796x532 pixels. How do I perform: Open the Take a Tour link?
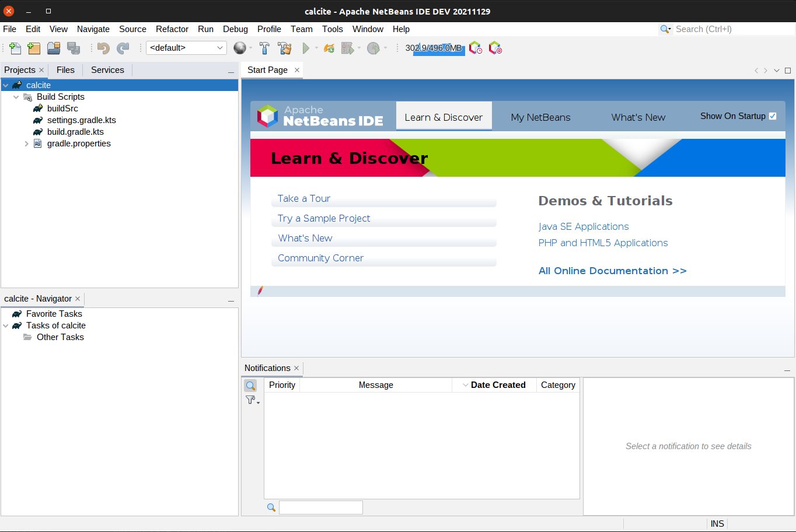(x=304, y=198)
